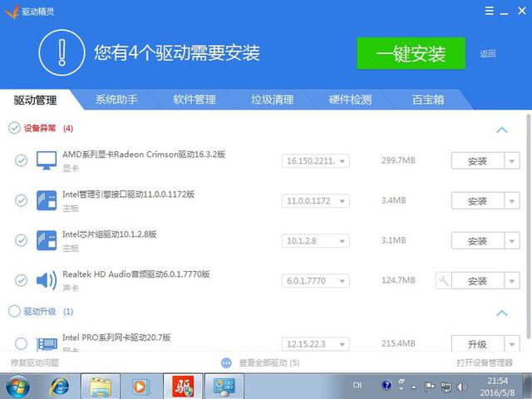
Task: Open install options arrow for Intel管理引擎 driver
Action: pyautogui.click(x=512, y=201)
